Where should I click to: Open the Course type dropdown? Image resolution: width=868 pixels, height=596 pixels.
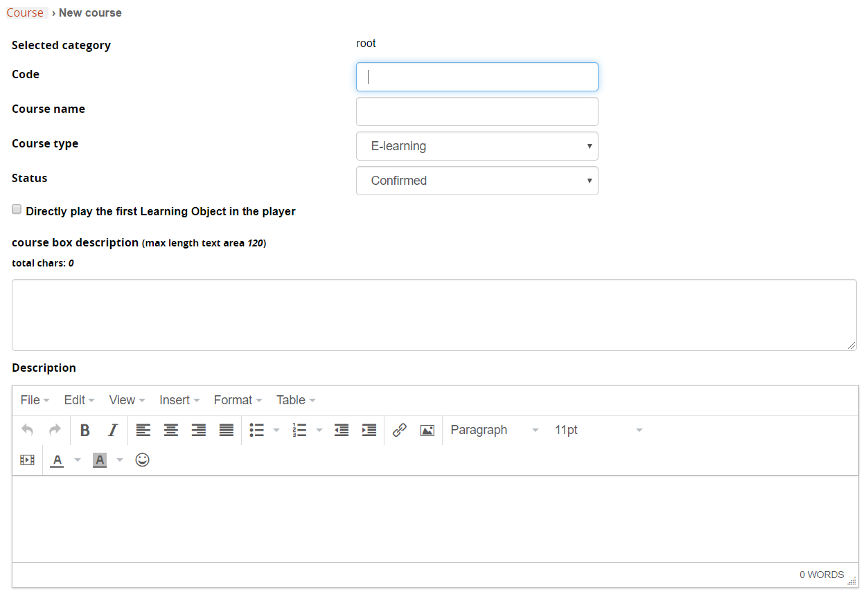[477, 146]
